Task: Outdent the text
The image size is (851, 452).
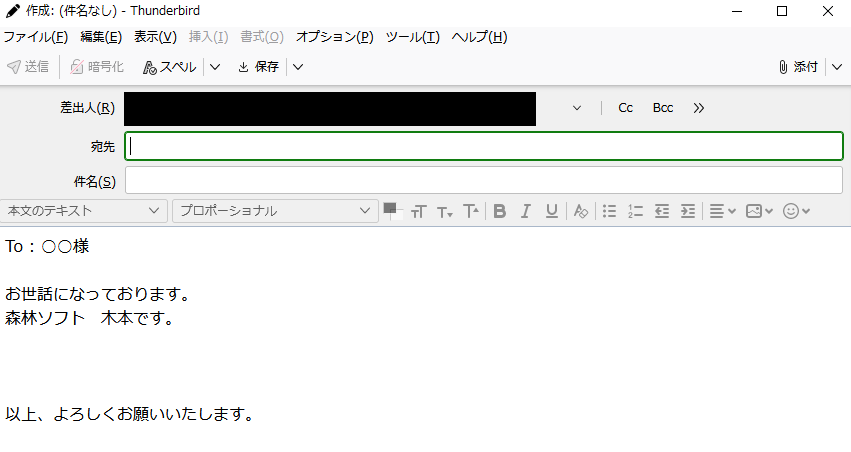Action: tap(662, 211)
